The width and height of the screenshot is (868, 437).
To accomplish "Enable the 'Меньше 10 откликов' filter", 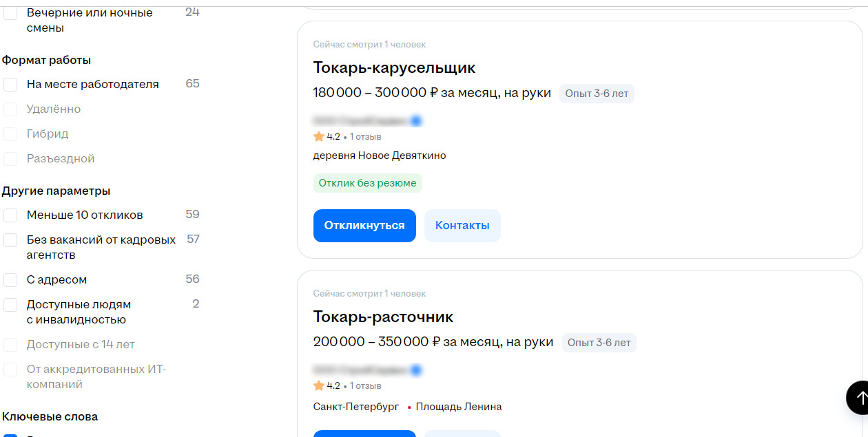I will (x=10, y=215).
